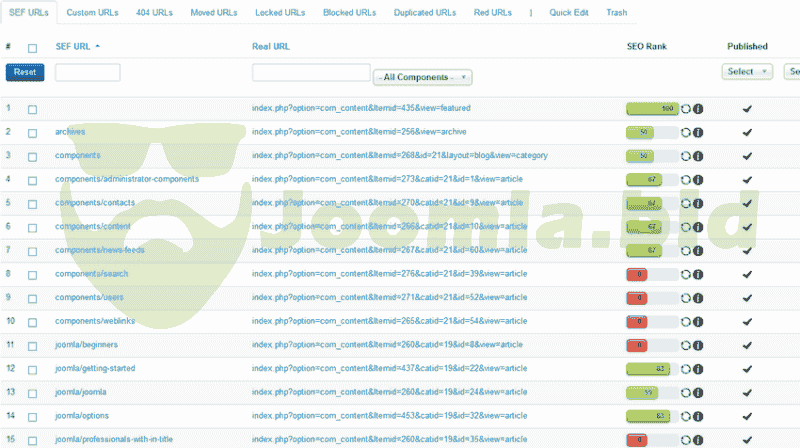
Task: Click info icon on joomla/beginners row
Action: click(x=698, y=345)
